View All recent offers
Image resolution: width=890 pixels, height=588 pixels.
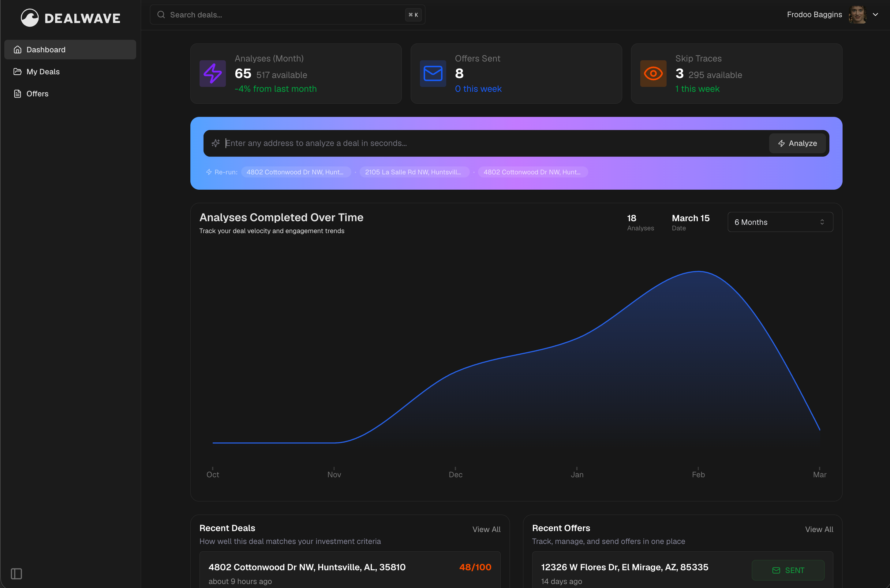point(819,529)
